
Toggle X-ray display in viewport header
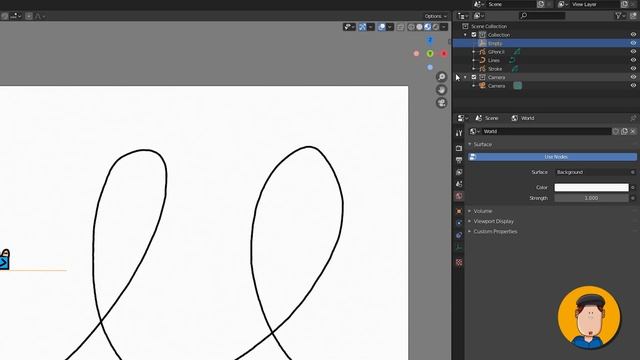tap(400, 27)
